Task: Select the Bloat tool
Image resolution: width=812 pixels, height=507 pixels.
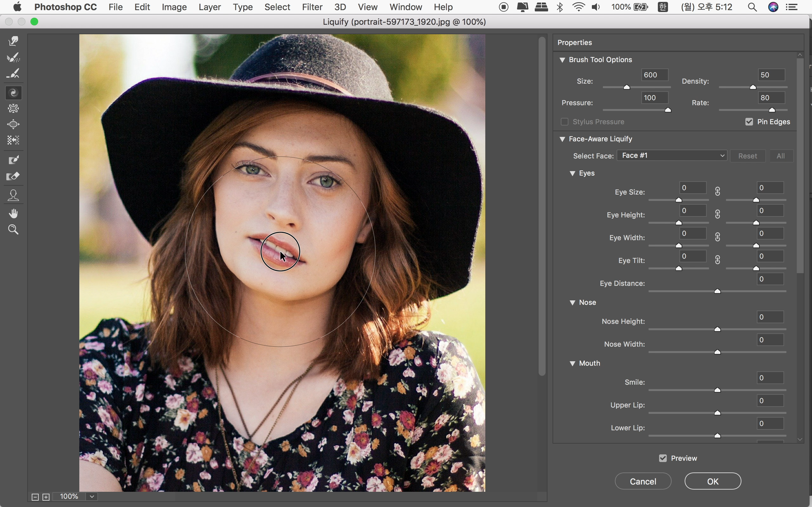Action: [x=13, y=125]
